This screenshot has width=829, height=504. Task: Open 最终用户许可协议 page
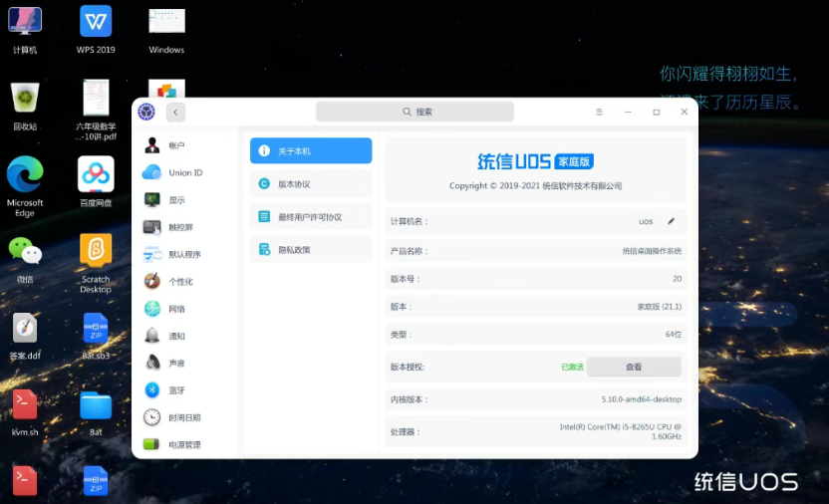[311, 216]
